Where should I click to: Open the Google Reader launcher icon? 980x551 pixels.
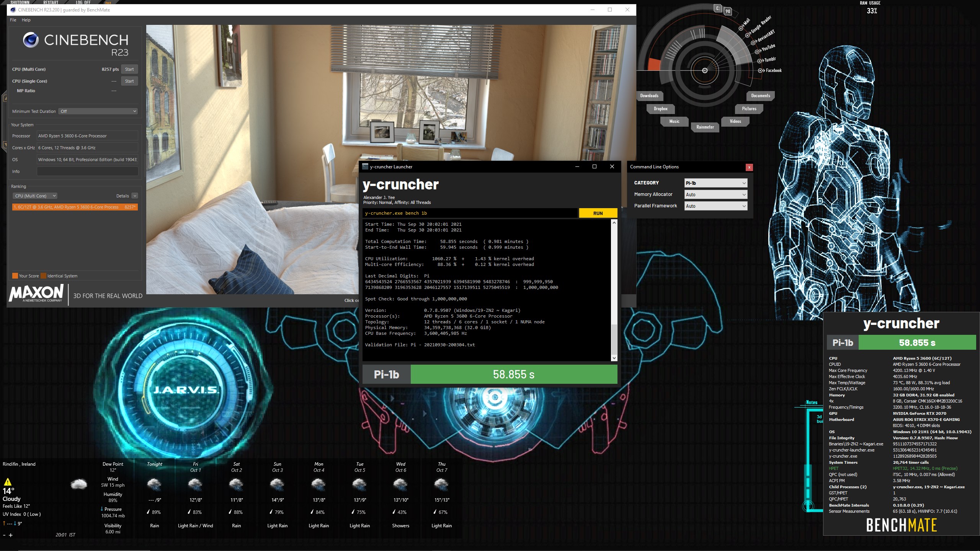(x=748, y=35)
